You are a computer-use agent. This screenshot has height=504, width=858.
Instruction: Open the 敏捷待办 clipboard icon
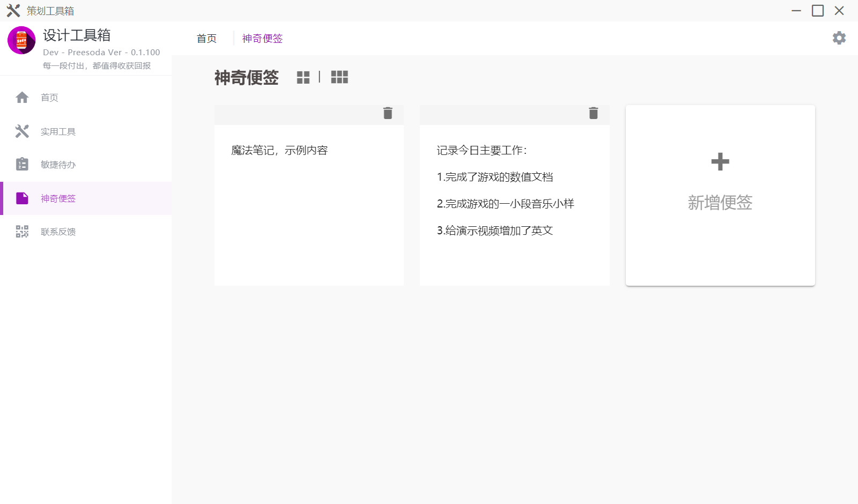pos(22,164)
